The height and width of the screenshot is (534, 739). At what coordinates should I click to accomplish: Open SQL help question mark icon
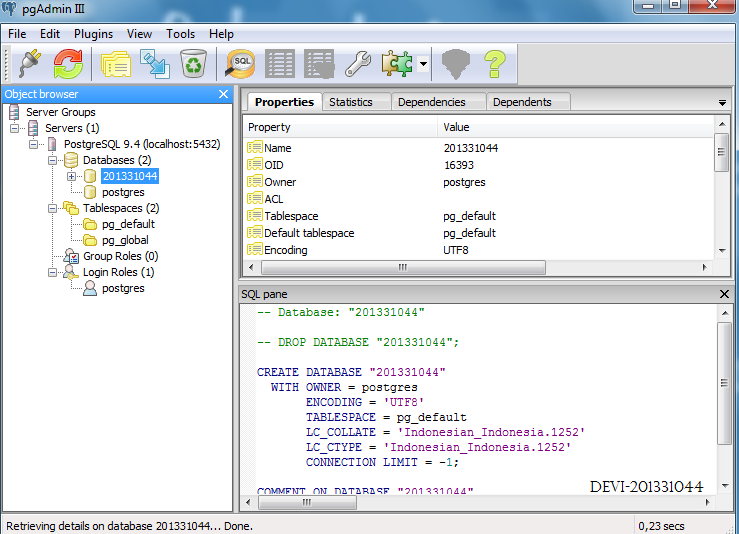point(495,64)
